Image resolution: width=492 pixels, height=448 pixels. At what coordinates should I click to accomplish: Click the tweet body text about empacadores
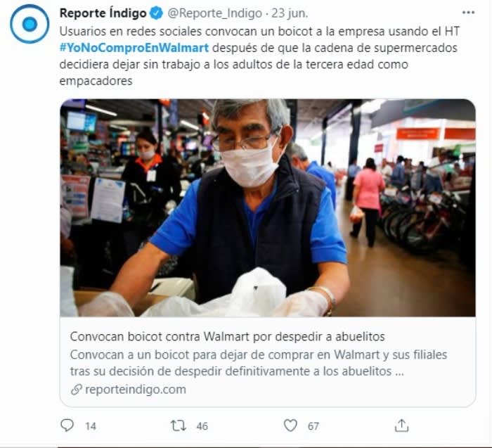tap(259, 56)
